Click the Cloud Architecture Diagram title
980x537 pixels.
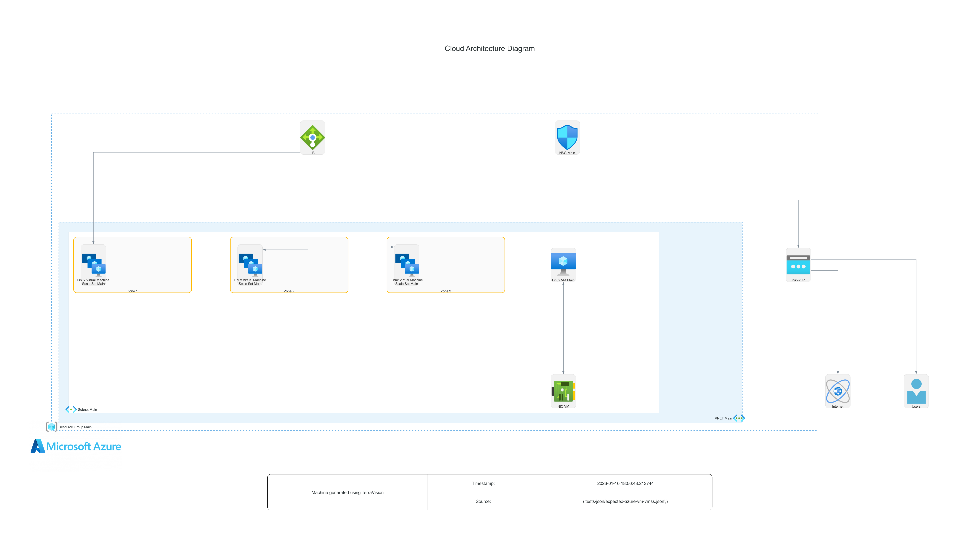[490, 48]
